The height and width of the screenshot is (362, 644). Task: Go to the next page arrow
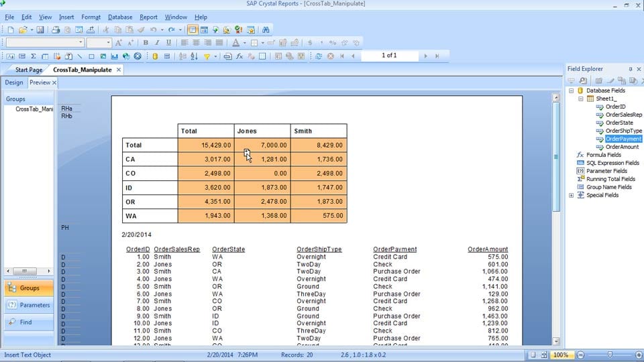(x=425, y=56)
